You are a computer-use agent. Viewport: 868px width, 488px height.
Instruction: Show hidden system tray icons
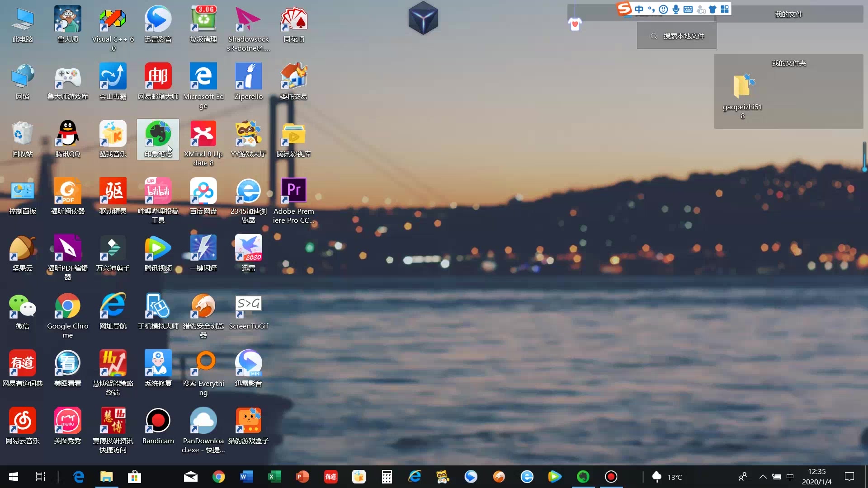[x=763, y=477]
